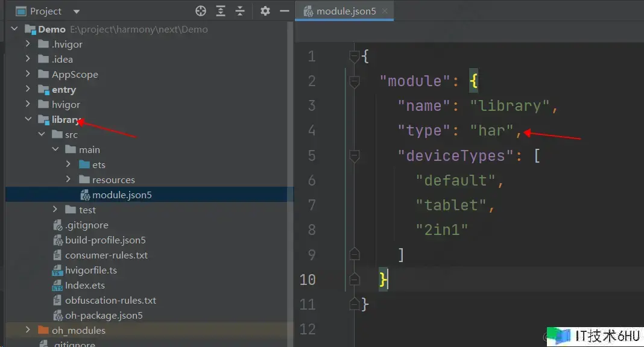Screen dimensions: 644x347
Task: Expand the ets source folder
Action: (68, 164)
